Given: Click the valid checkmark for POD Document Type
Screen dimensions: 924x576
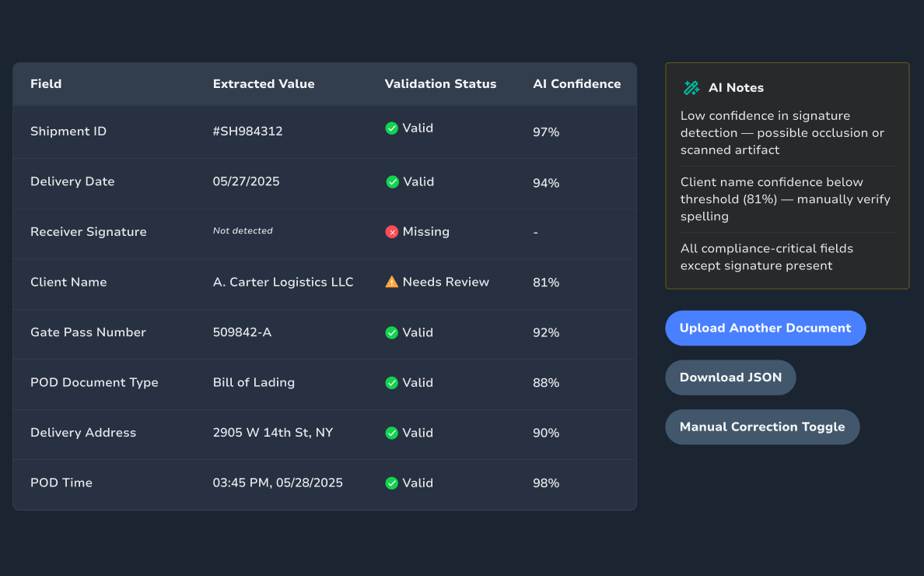Looking at the screenshot, I should pos(392,383).
